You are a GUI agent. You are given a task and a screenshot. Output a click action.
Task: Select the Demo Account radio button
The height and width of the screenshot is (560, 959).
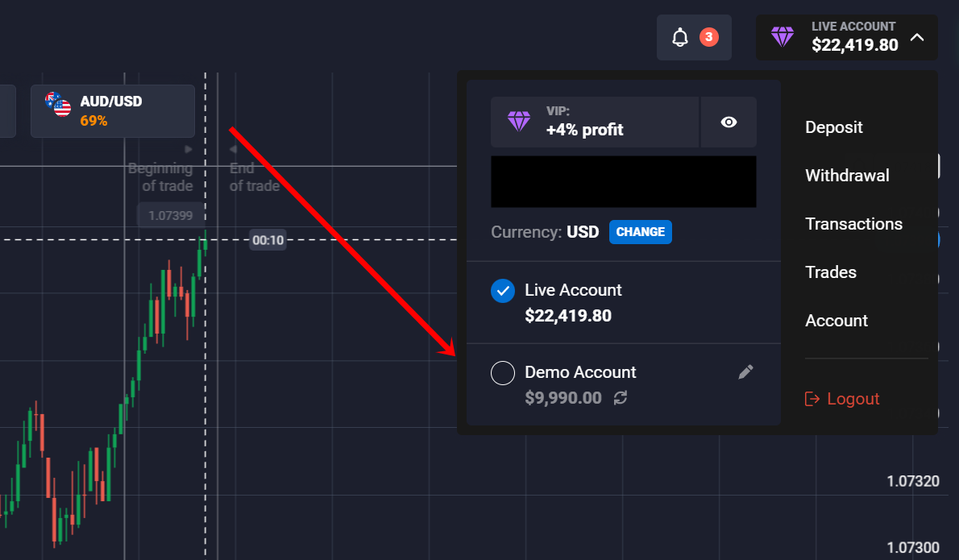pyautogui.click(x=503, y=373)
